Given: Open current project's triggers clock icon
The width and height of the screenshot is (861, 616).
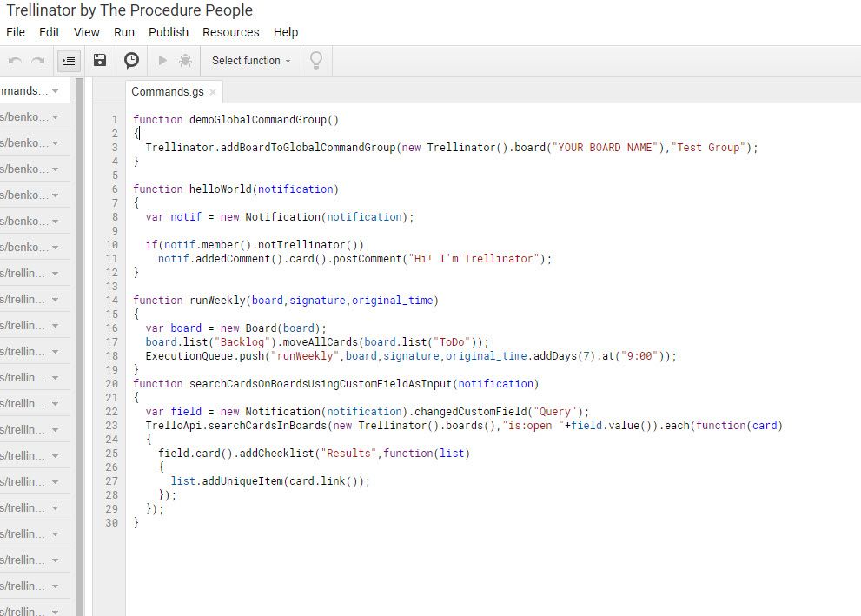Looking at the screenshot, I should 131,61.
